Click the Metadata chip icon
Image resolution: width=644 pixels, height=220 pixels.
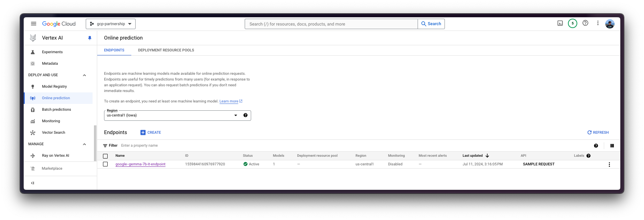pyautogui.click(x=33, y=64)
